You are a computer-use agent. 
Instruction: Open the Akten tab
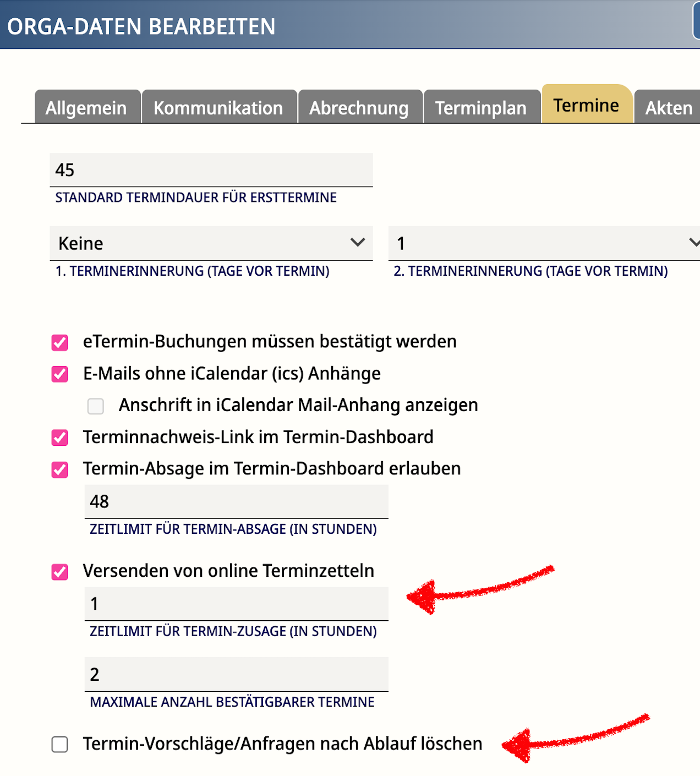point(668,107)
